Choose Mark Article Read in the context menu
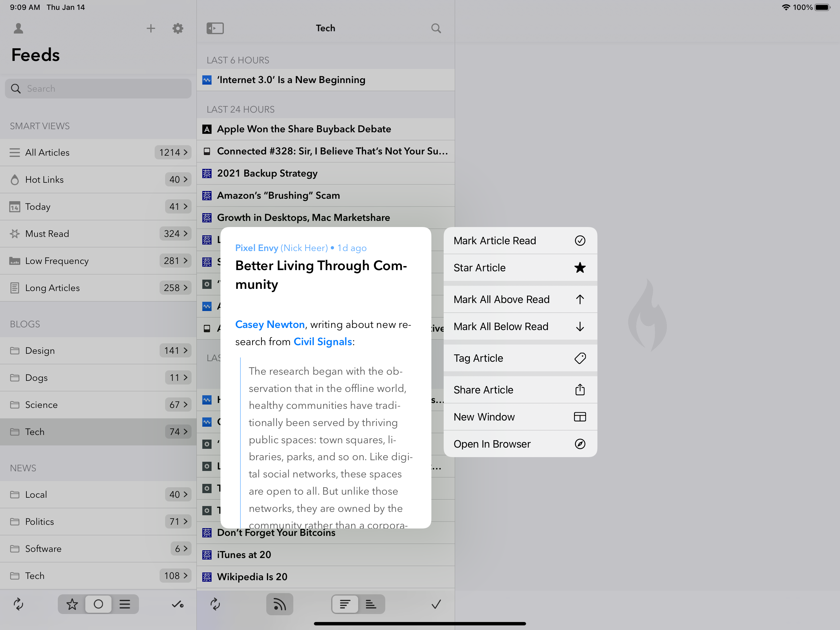The width and height of the screenshot is (840, 630). point(520,241)
